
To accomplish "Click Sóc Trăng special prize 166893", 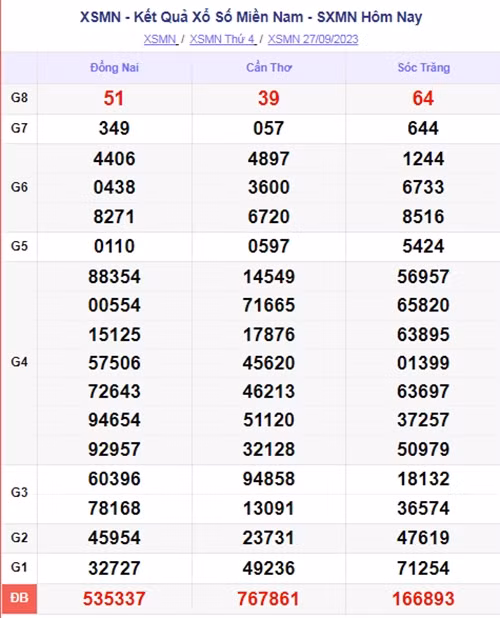I will (x=423, y=599).
